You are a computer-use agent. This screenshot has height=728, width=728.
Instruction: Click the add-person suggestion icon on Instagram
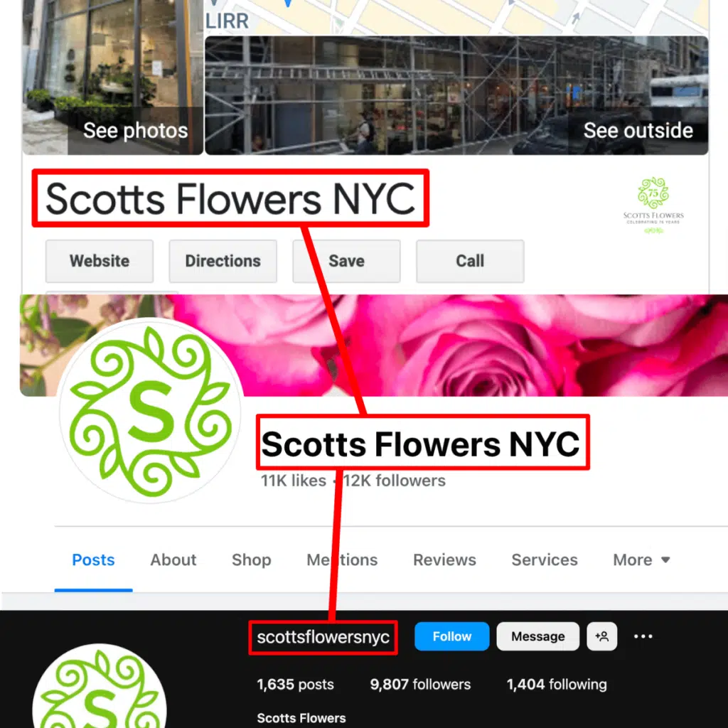tap(601, 636)
